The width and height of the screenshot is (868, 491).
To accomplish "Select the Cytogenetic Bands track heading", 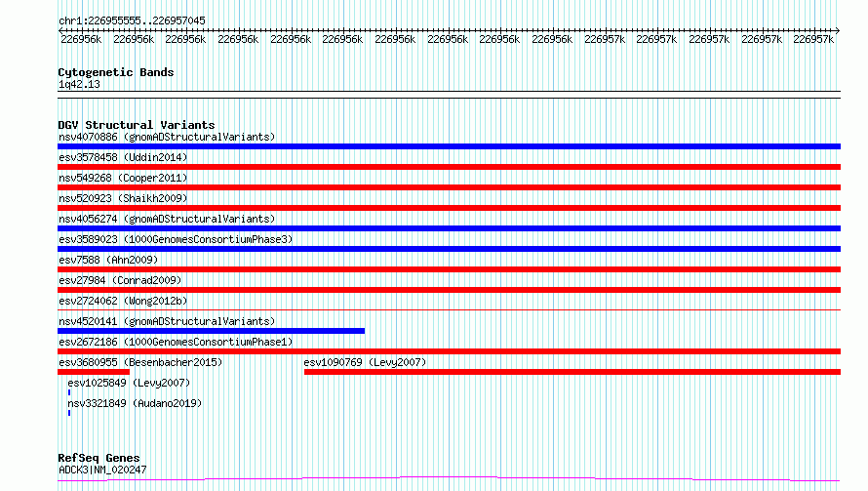I will click(x=116, y=72).
